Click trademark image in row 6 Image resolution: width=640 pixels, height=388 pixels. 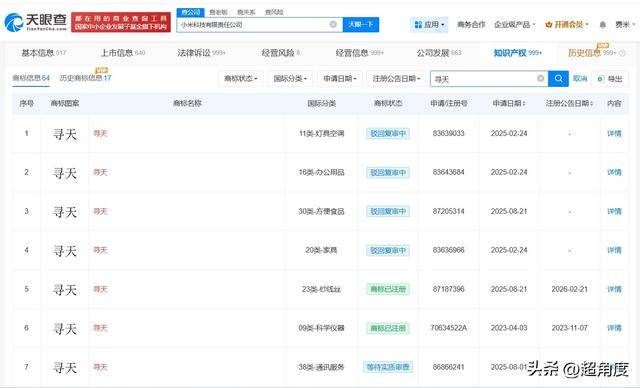65,328
